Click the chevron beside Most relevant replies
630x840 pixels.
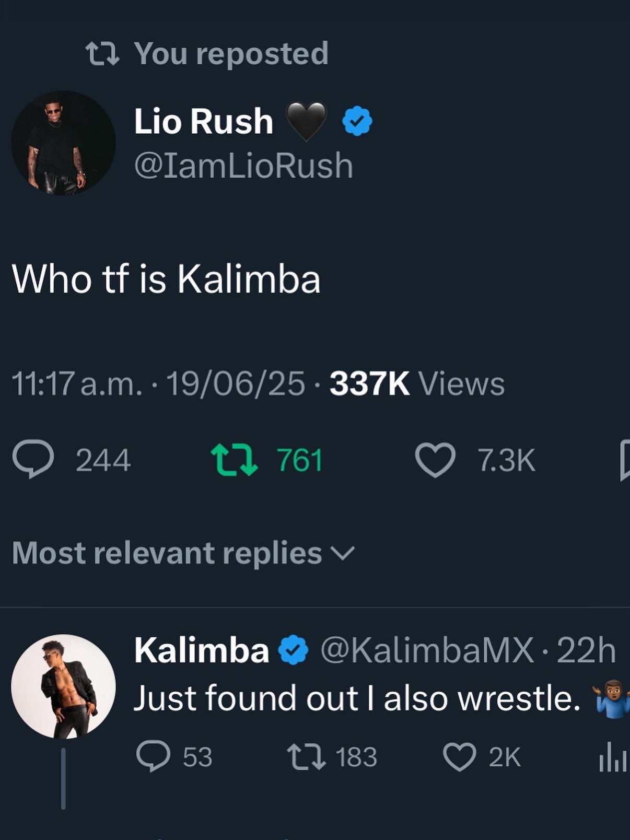[343, 553]
